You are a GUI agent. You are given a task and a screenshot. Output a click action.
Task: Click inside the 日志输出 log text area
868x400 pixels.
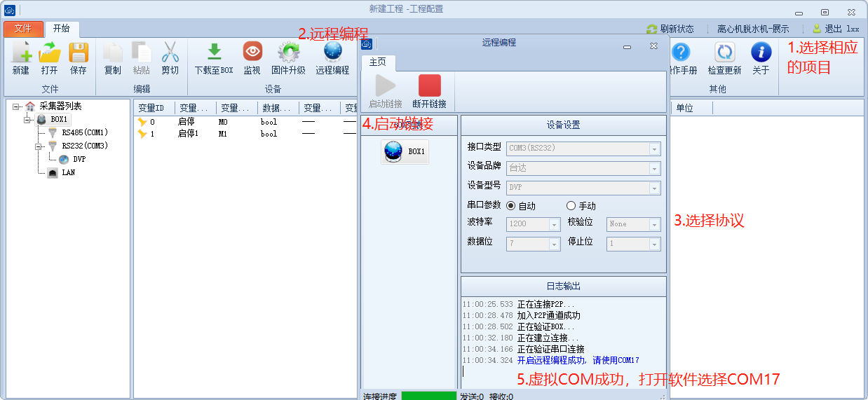563,343
